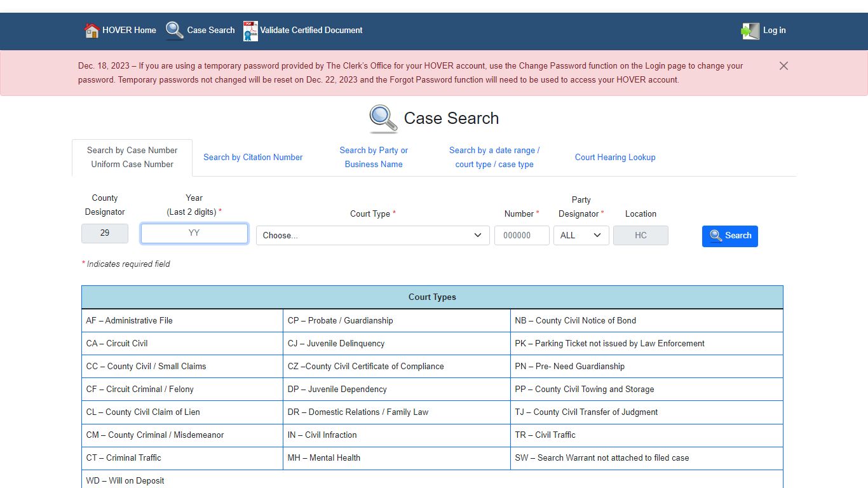Click the Location HC field
This screenshot has height=488, width=868.
pos(641,236)
